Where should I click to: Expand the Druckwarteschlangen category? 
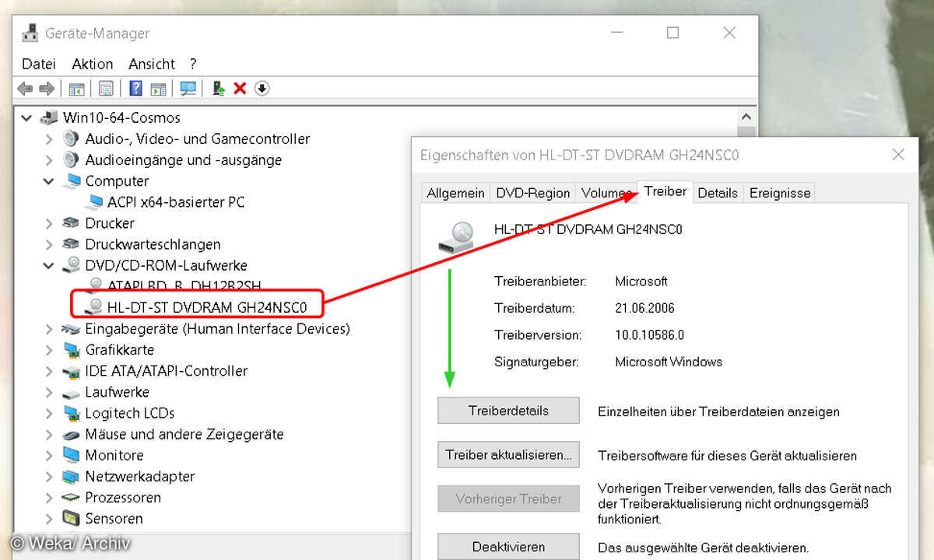click(x=49, y=244)
